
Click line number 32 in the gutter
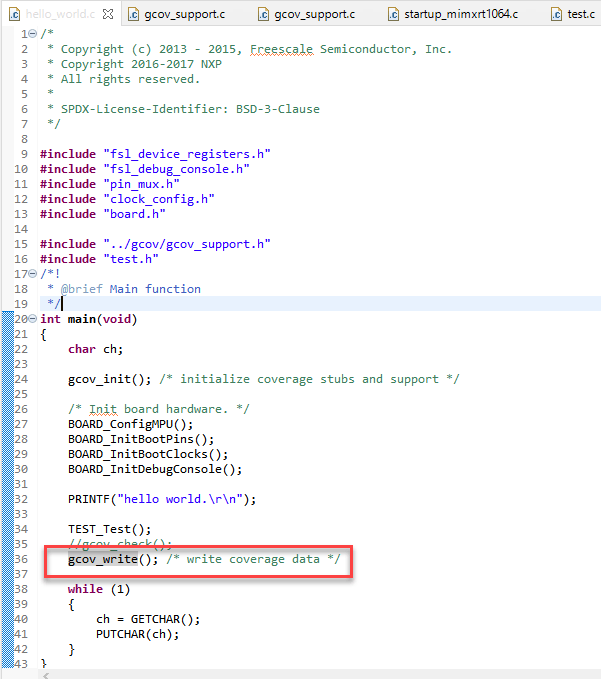[21, 499]
